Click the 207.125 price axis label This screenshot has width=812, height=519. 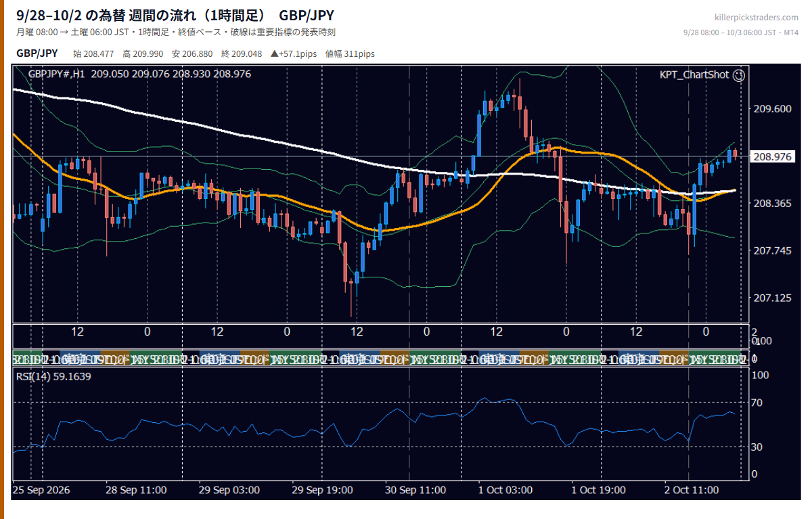(x=772, y=298)
